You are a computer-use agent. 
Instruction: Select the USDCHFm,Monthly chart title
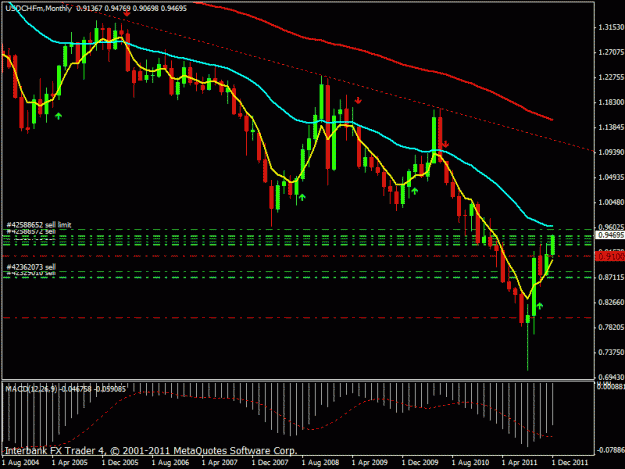(x=38, y=8)
